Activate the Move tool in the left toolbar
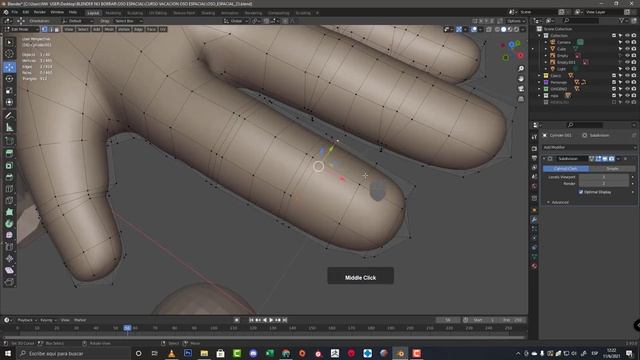Screen dimensions: 640x360 tap(9, 67)
